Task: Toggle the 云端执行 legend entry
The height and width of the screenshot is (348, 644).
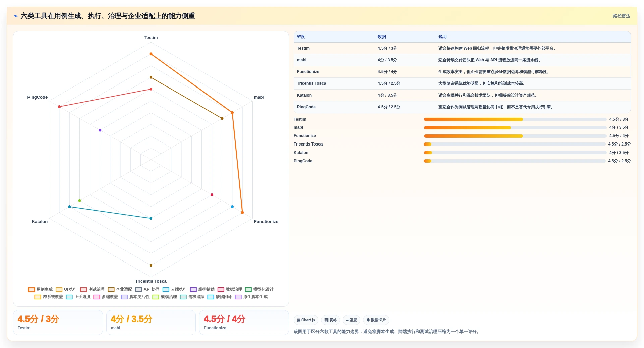Action: (175, 289)
